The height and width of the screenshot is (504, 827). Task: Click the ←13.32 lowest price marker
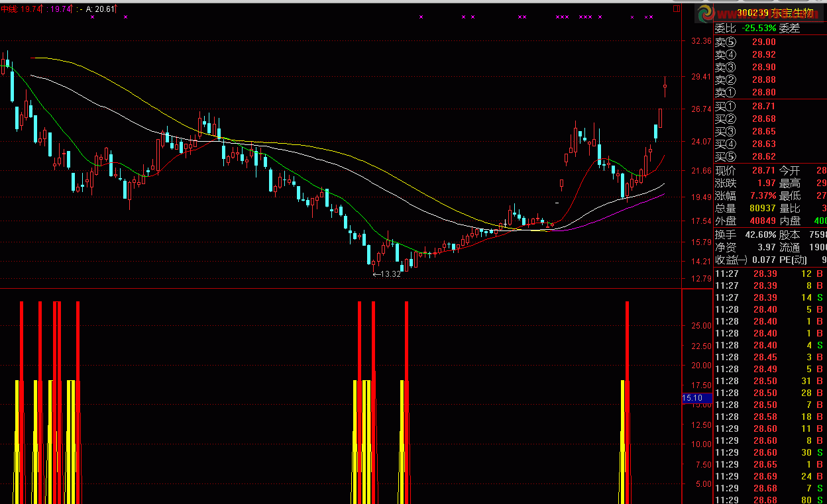coord(387,274)
